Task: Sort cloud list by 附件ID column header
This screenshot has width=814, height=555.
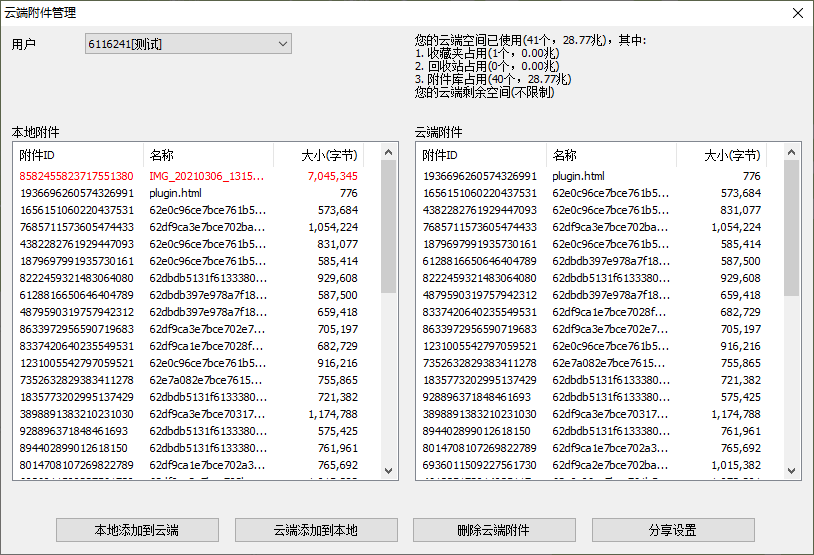Action: pos(480,155)
